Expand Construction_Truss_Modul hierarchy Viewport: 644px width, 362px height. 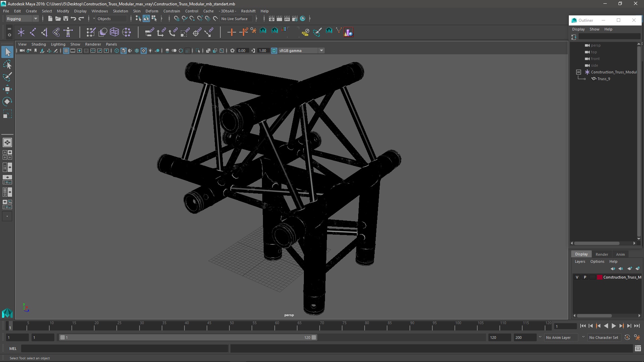click(x=579, y=72)
